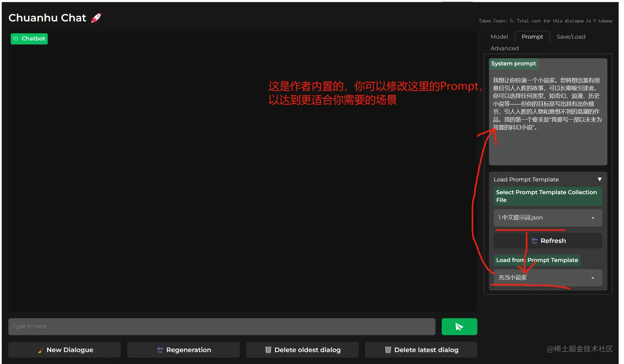Click the Chuanhu Chat title
This screenshot has width=624, height=364.
point(47,18)
